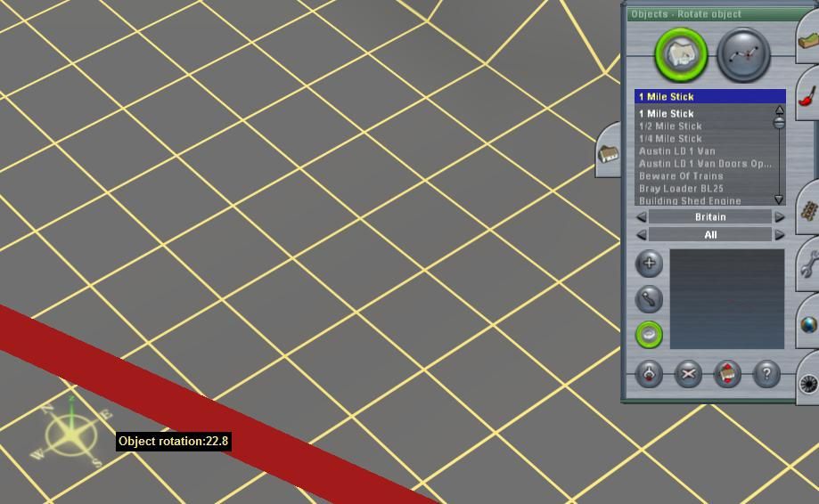The image size is (819, 504).
Task: Select Objects mode round button
Action: (x=682, y=54)
